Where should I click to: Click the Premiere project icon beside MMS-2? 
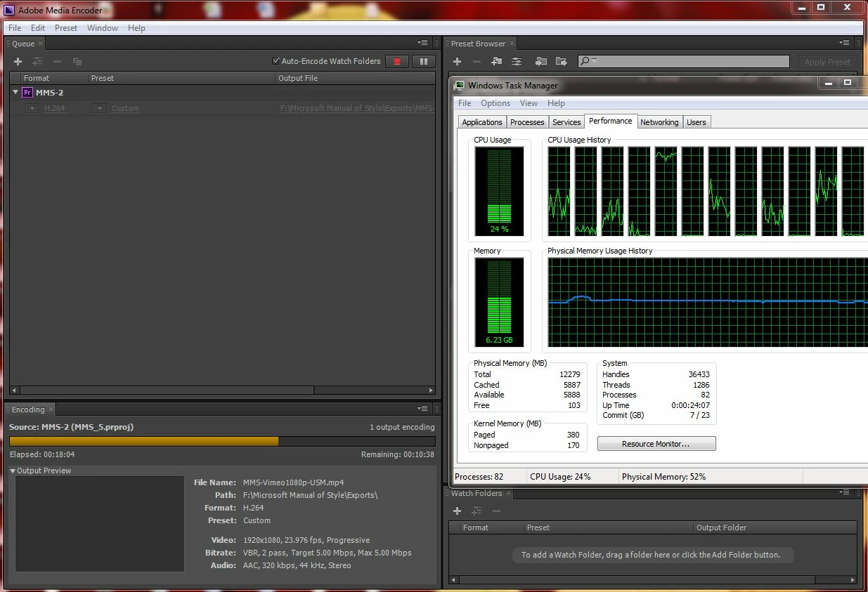pos(27,93)
